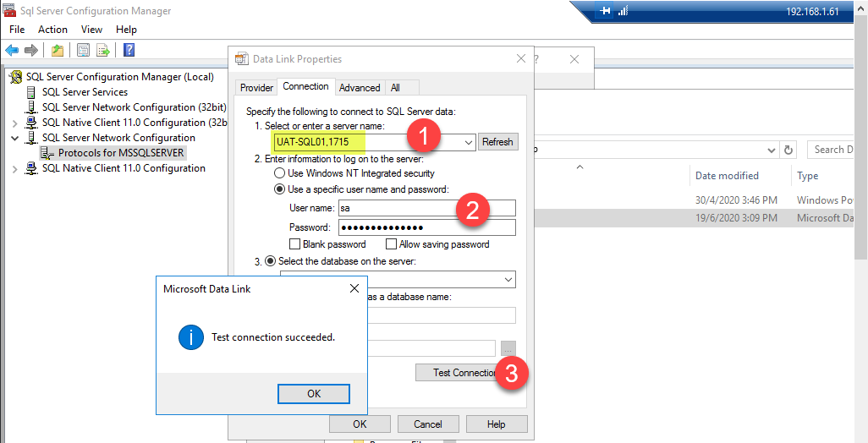
Task: Select the file row dated 30/4/2020 3:46 PM
Action: click(695, 200)
